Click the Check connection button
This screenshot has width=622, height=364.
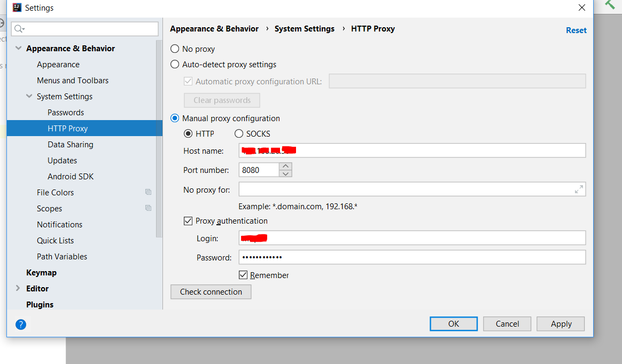click(x=211, y=292)
